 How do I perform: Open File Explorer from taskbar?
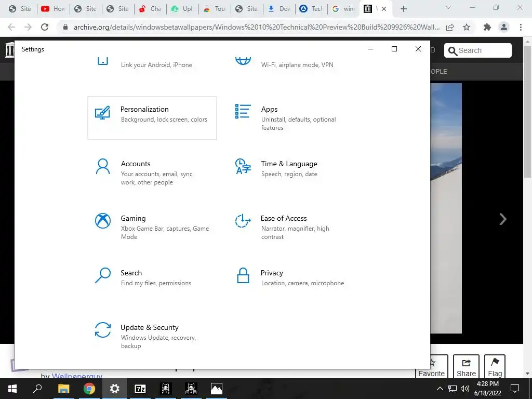coord(63,389)
